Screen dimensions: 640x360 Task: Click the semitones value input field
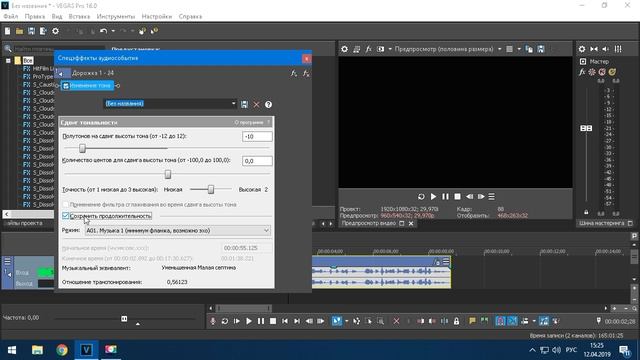click(x=257, y=136)
